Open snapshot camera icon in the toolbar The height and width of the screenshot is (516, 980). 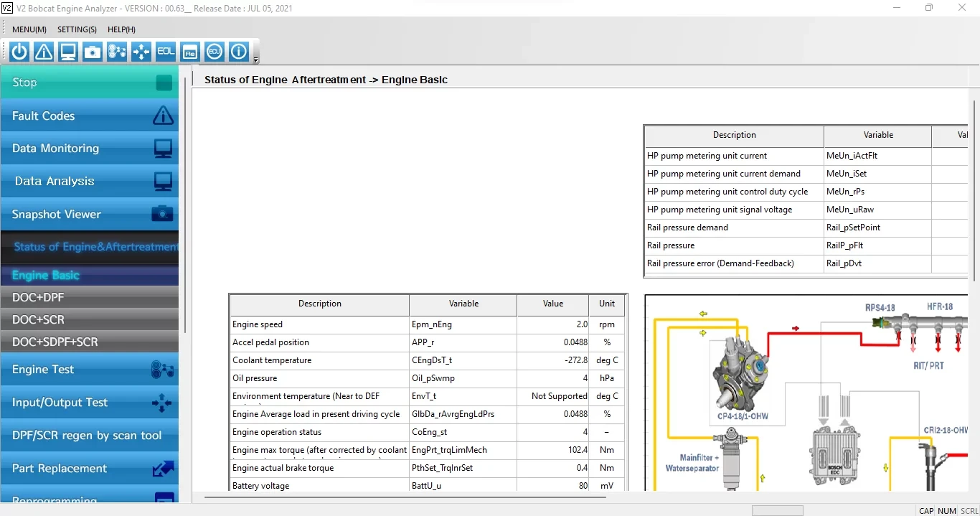coord(93,52)
